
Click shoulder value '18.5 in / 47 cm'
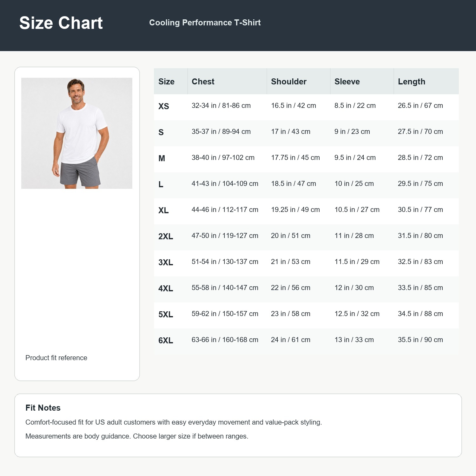click(x=294, y=184)
